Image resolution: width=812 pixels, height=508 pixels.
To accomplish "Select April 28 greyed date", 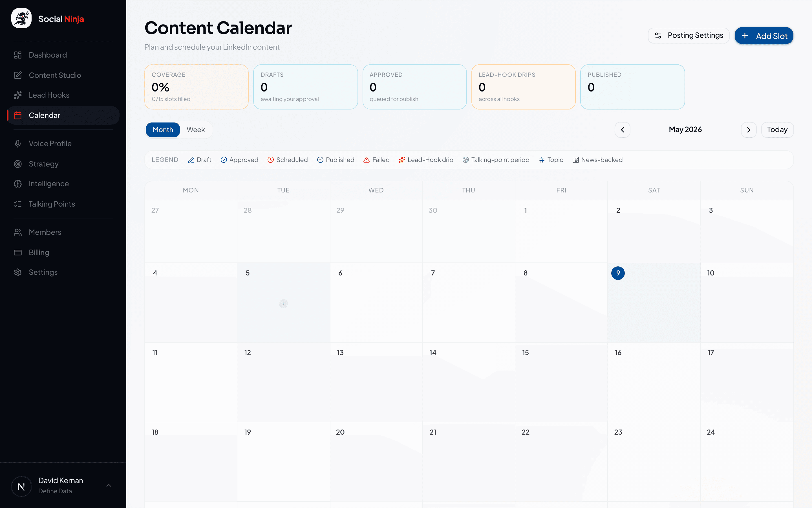I will 284,231.
